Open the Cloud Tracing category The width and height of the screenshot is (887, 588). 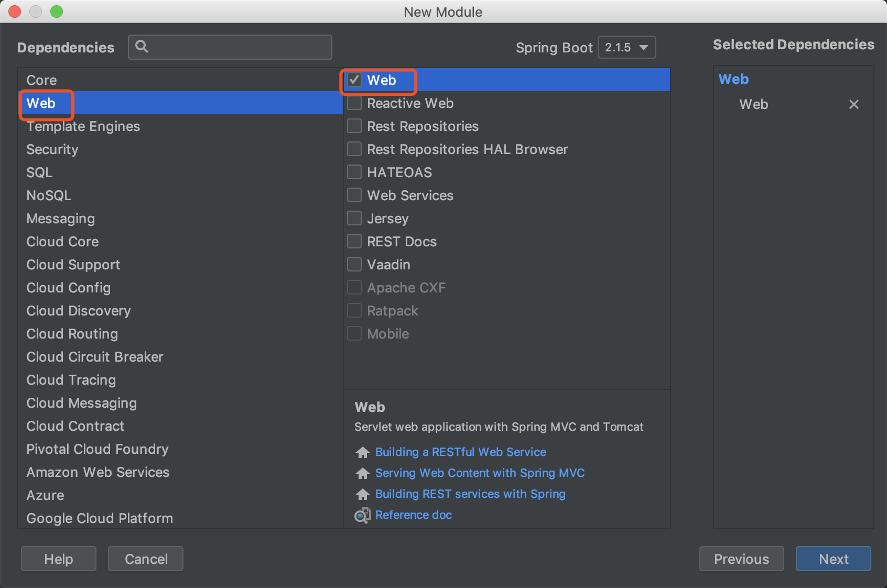coord(180,380)
